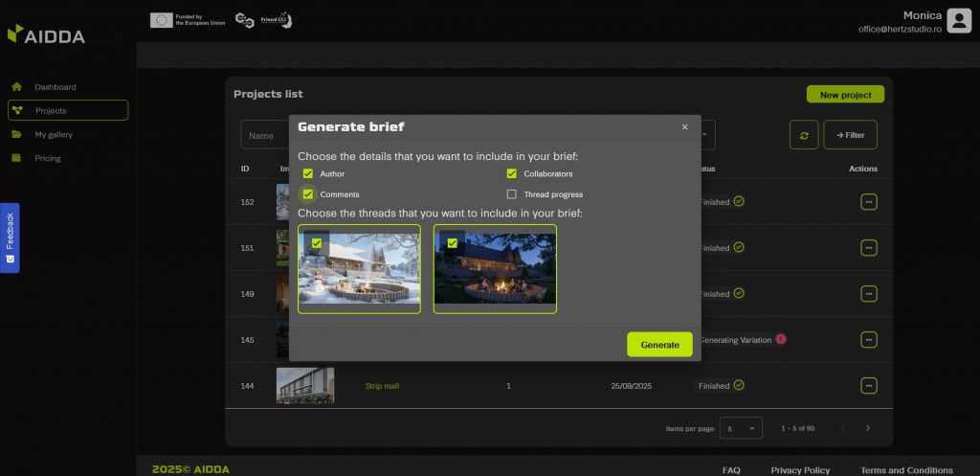Viewport: 980px width, 476px height.
Task: Click the user profile avatar icon
Action: tap(959, 20)
